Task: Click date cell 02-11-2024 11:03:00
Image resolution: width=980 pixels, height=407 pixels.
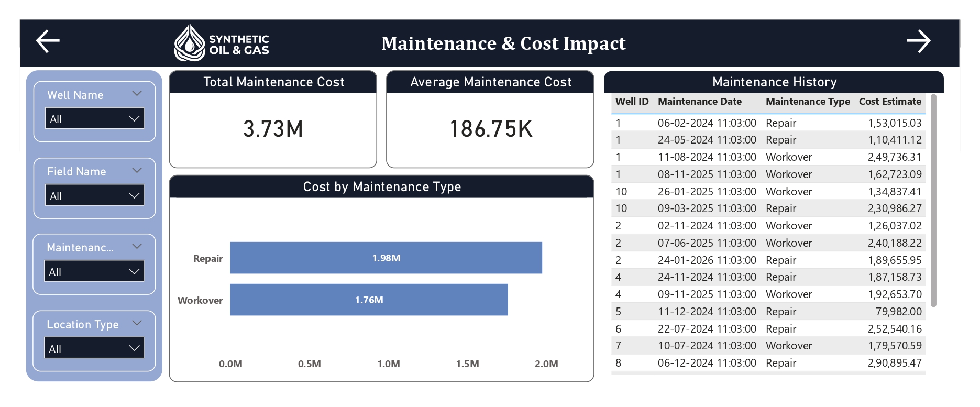Action: (707, 226)
